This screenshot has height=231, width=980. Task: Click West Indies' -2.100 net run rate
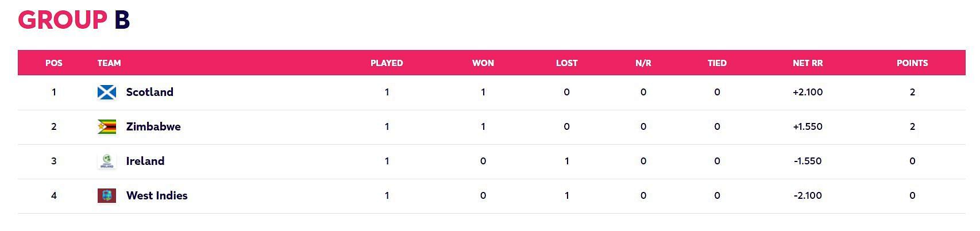pyautogui.click(x=808, y=195)
